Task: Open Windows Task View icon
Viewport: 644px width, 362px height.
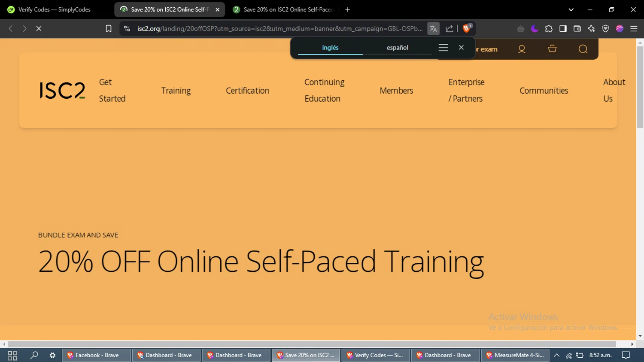Action: coord(12,355)
